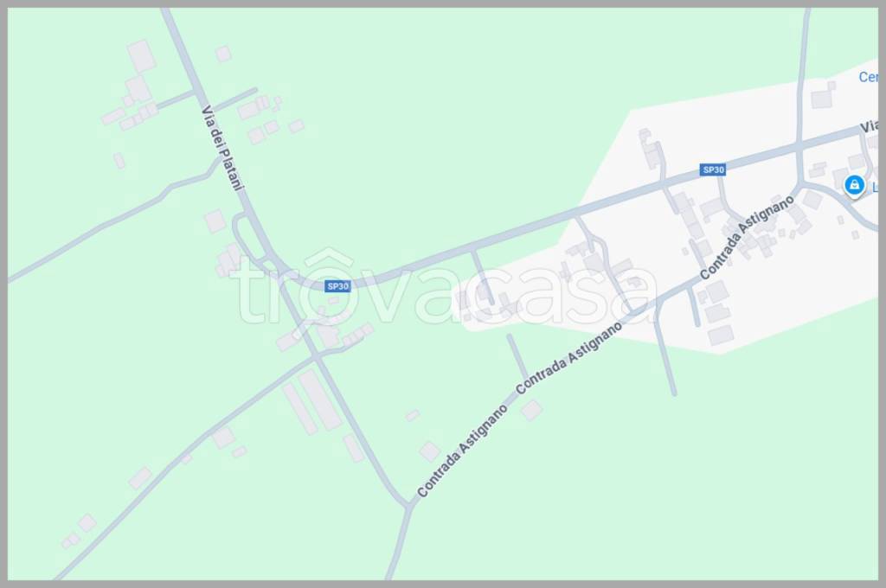
Task: Click the Contrada Astignano label nearest the southern fork
Action: [x=462, y=451]
